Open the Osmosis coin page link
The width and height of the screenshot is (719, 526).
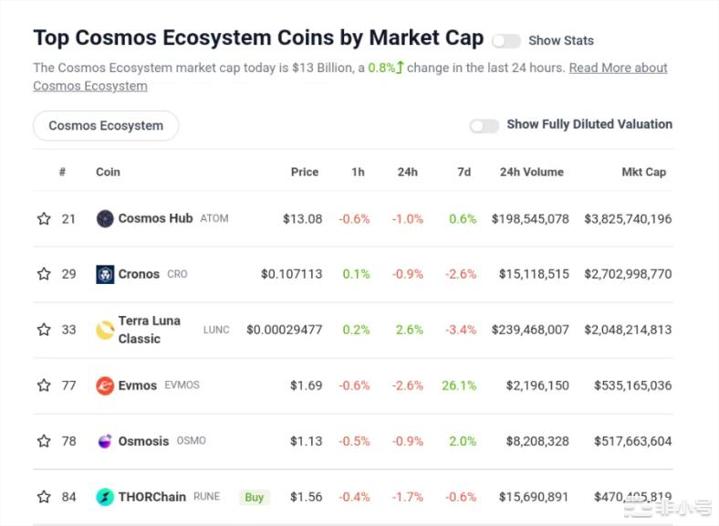(144, 441)
